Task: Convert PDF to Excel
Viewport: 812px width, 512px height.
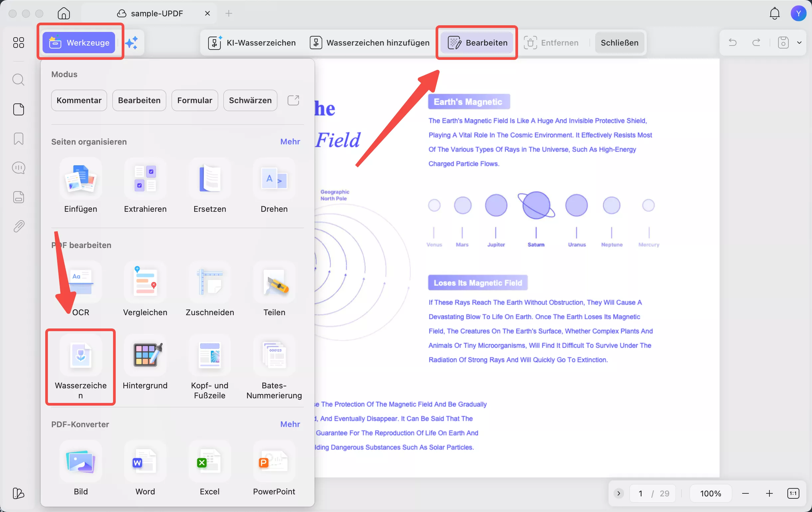Action: coord(210,468)
